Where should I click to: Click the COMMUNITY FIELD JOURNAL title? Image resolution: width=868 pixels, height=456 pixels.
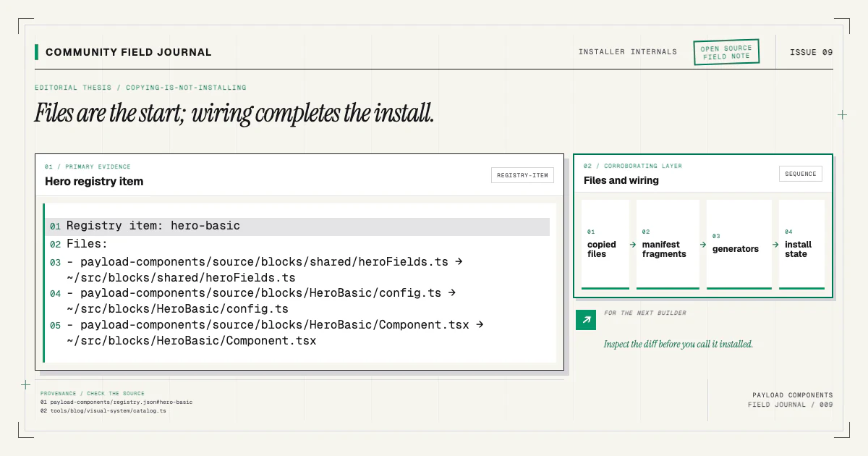[129, 52]
